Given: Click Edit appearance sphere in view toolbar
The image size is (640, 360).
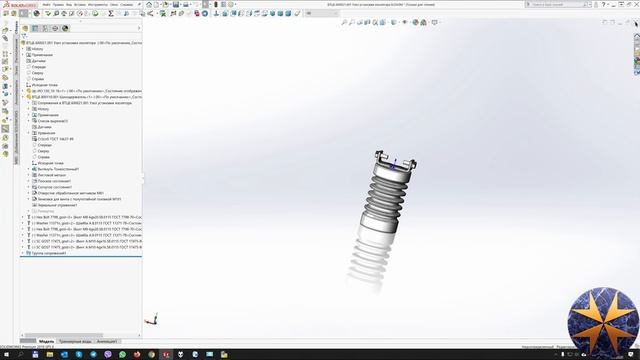Looking at the screenshot, I should tap(415, 22).
